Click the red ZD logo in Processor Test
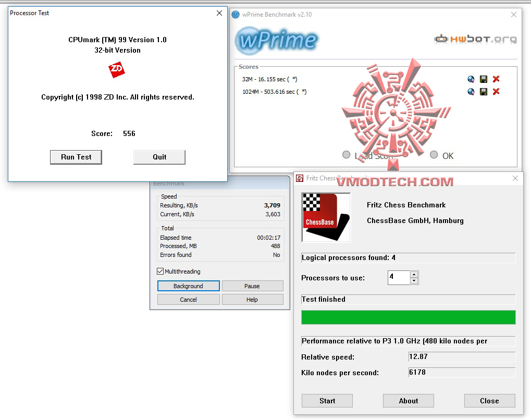The image size is (531, 420). (x=117, y=69)
